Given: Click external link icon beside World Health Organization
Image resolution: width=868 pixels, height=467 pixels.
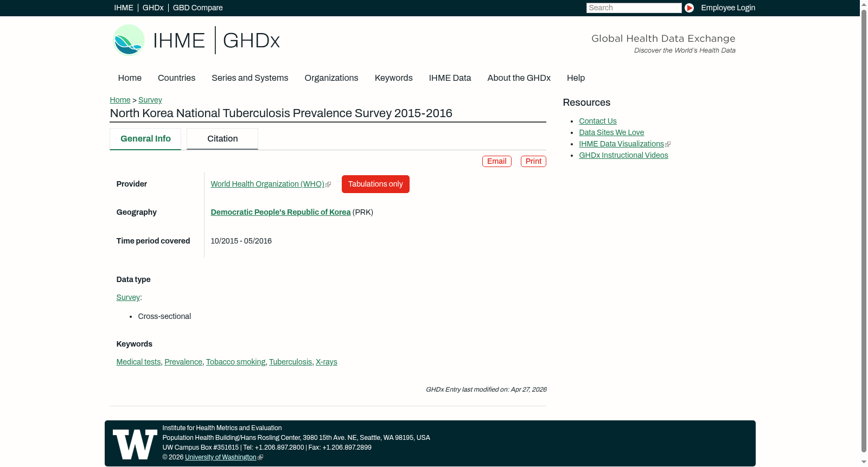Looking at the screenshot, I should click(x=328, y=184).
